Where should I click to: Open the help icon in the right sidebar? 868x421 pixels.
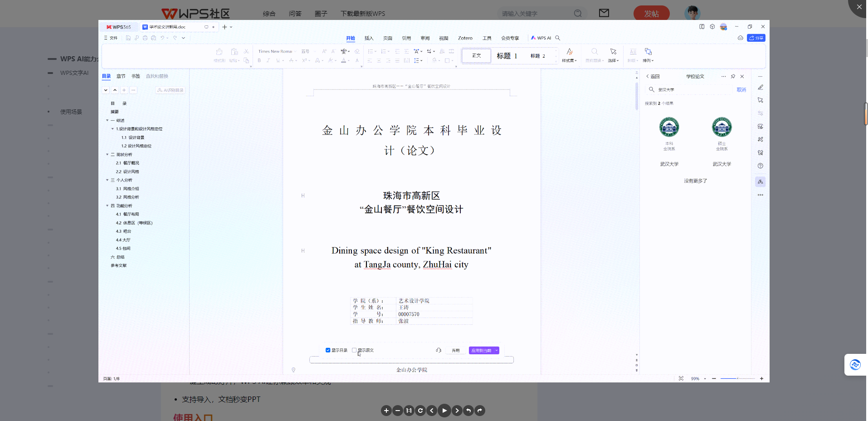coord(761,166)
